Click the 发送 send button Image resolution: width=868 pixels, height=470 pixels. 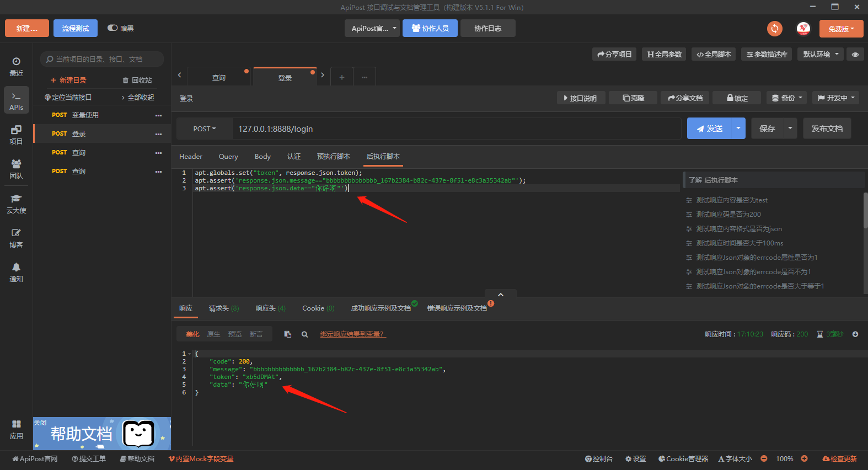709,128
